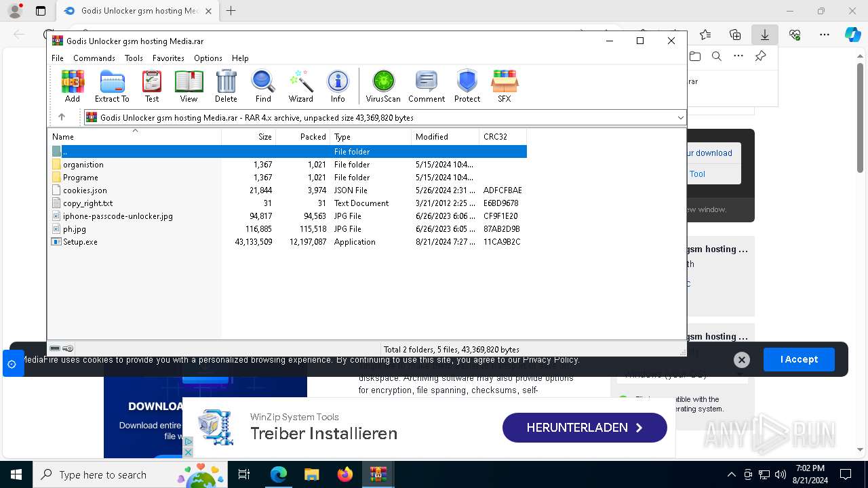This screenshot has height=488, width=868.
Task: Click I Accept cookie button
Action: pos(799,359)
